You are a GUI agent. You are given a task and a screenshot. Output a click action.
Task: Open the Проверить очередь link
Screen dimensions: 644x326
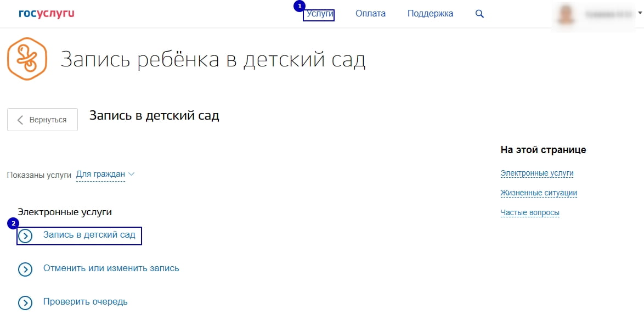point(85,301)
